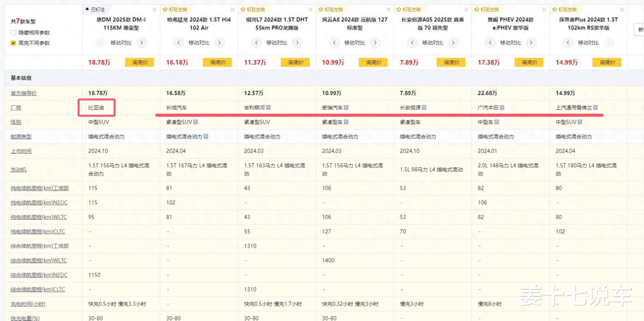Open info icon next to 上汽通用雪佛兰

(x=595, y=108)
